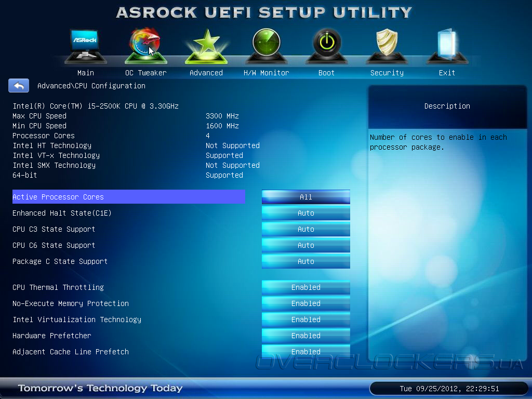Switch to the H/W Monitor tab label
Screen dimensions: 532x399
267,73
